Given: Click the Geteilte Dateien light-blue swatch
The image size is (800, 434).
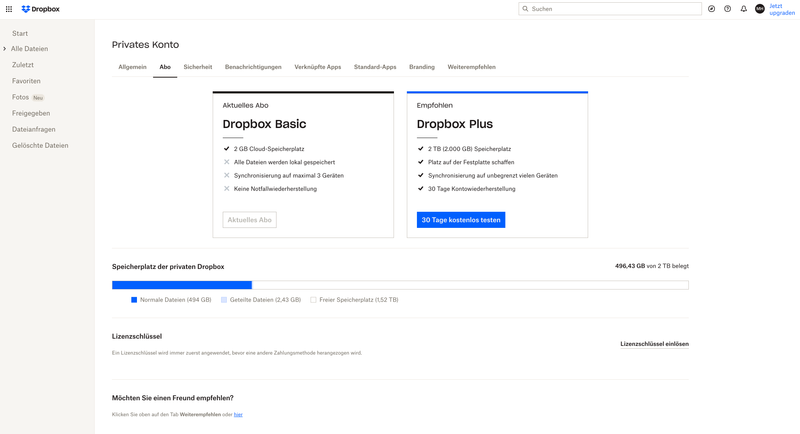Looking at the screenshot, I should pyautogui.click(x=223, y=300).
